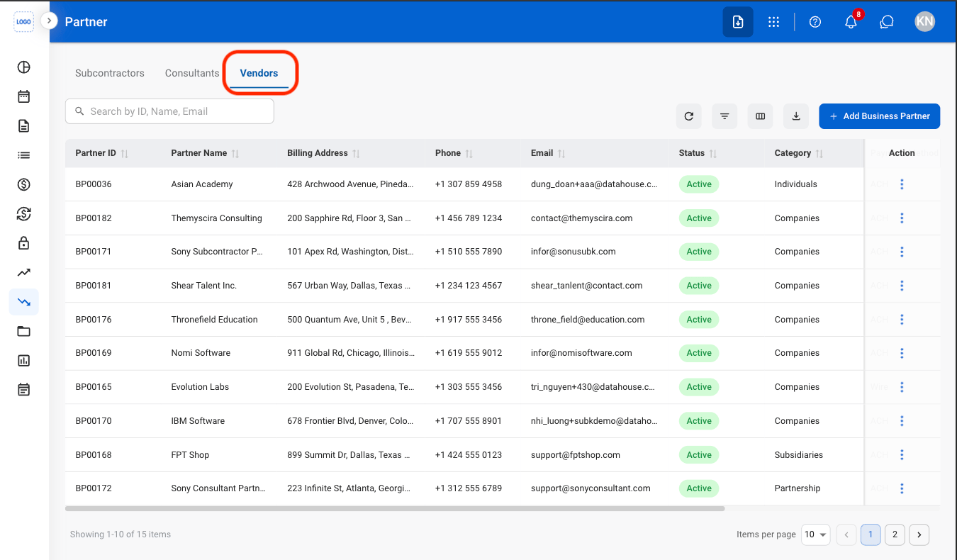The width and height of the screenshot is (957, 560).
Task: Refresh the partner table
Action: (x=689, y=116)
